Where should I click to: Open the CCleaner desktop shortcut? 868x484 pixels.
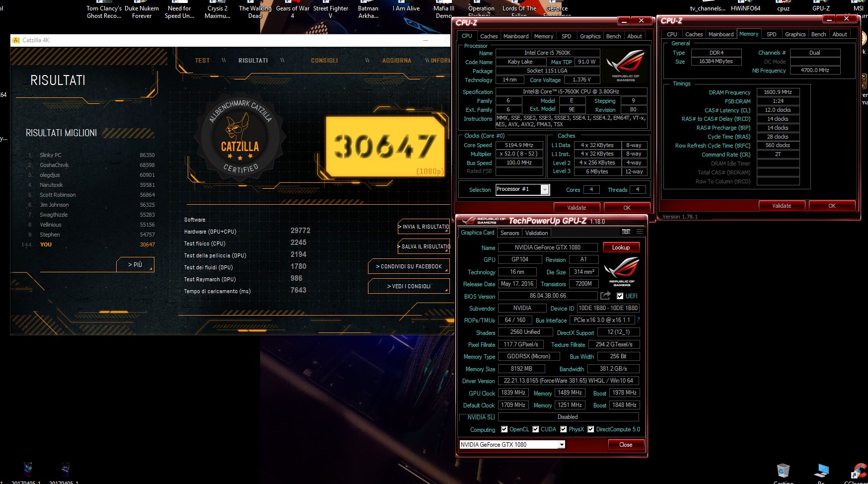(x=858, y=474)
